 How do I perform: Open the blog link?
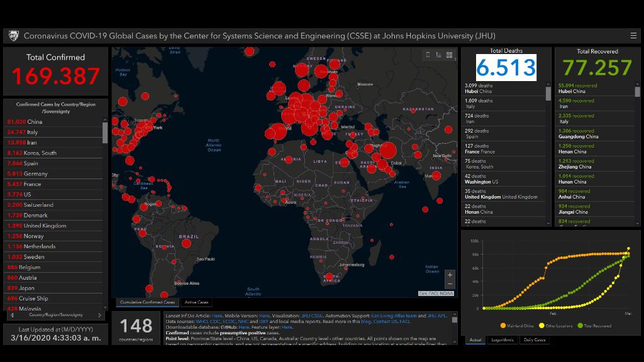366,321
